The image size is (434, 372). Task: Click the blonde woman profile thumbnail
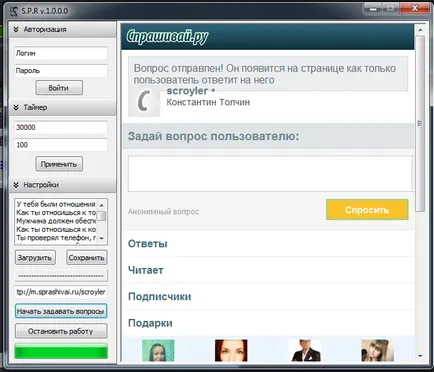pos(378,350)
